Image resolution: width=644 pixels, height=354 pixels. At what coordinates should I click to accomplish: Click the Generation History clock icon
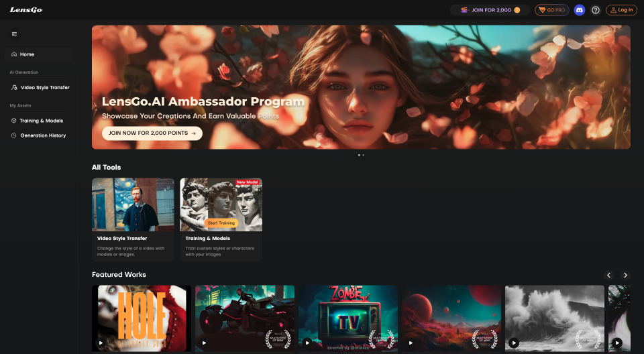click(13, 135)
